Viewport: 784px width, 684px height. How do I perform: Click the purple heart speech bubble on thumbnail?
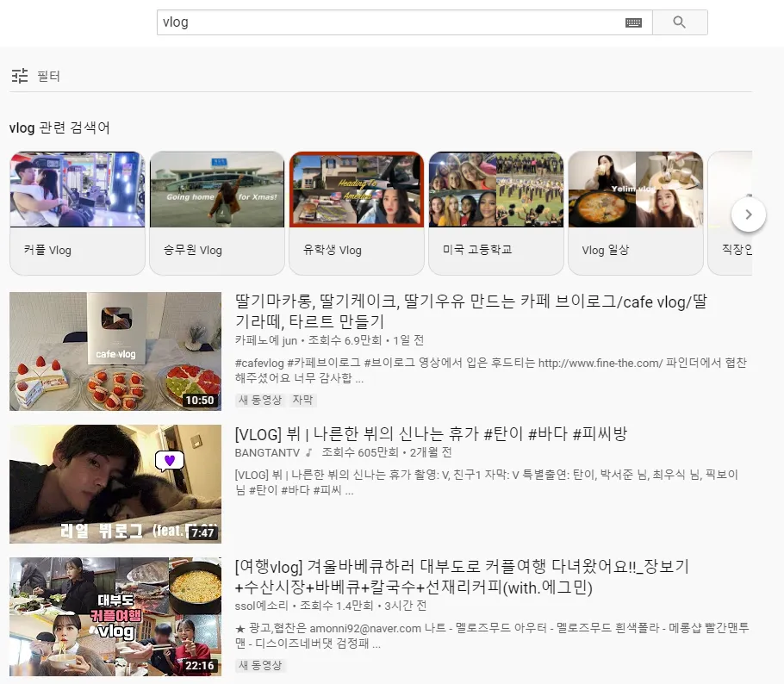(x=170, y=461)
